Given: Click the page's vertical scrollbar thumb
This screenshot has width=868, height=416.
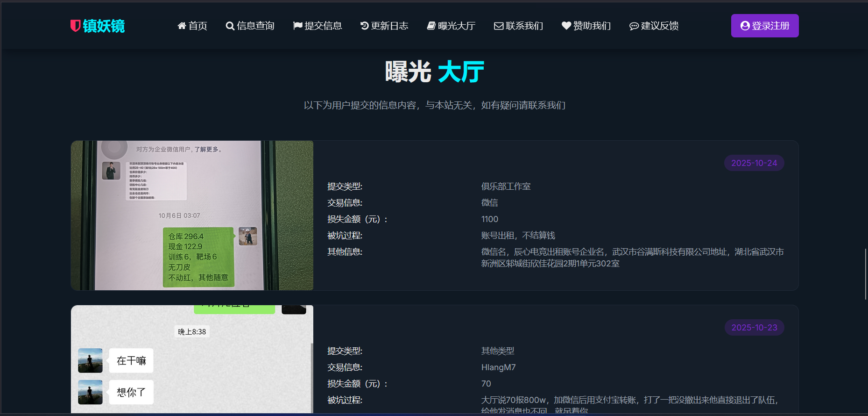Looking at the screenshot, I should pyautogui.click(x=865, y=274).
